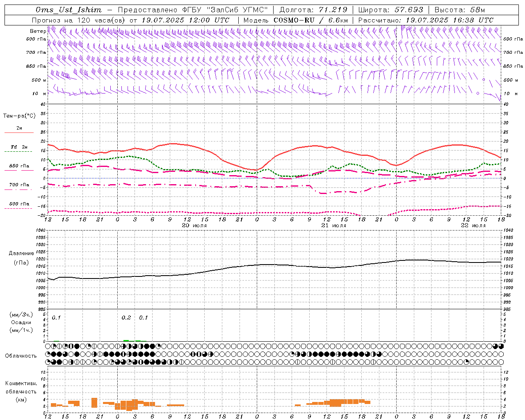Viewport: 525px width, 420px height.
Task: Click the Давление pressure panel label
Action: click(x=21, y=253)
